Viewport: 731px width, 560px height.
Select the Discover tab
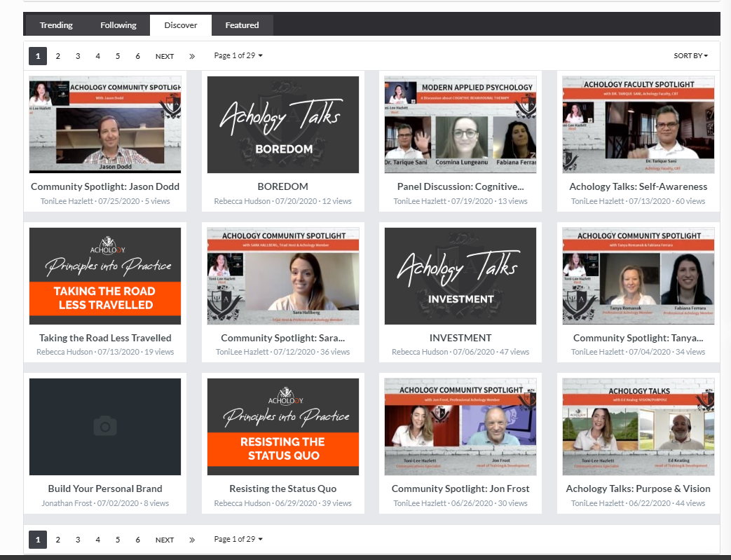point(180,25)
